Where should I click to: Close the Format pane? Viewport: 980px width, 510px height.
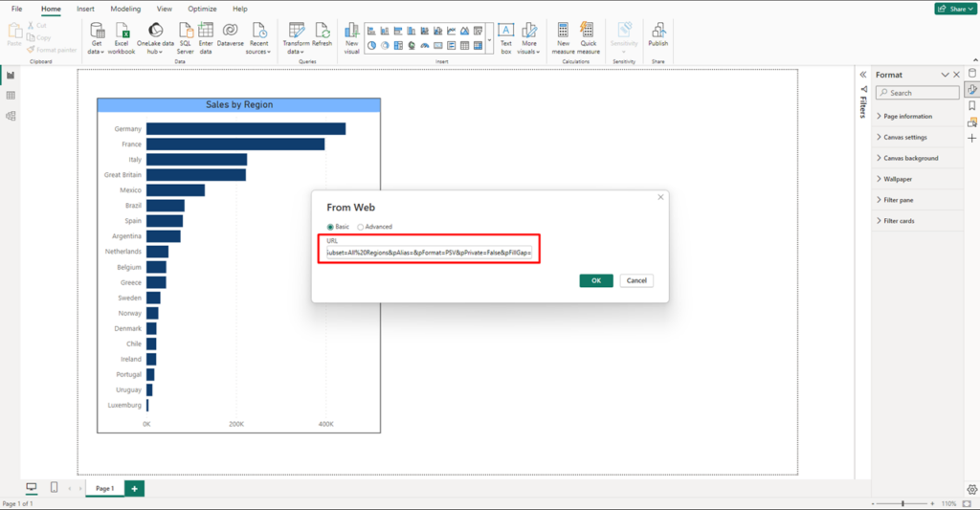957,75
